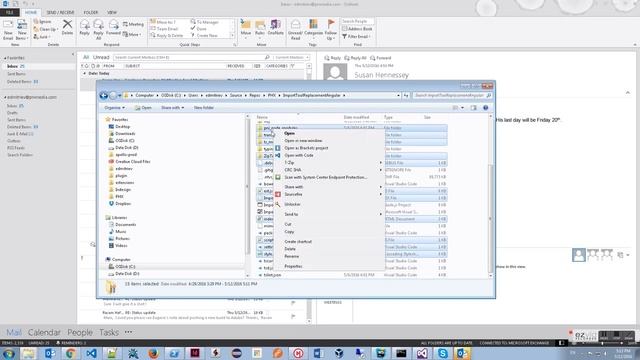Open the Move ribbon dropdown

(x=246, y=29)
